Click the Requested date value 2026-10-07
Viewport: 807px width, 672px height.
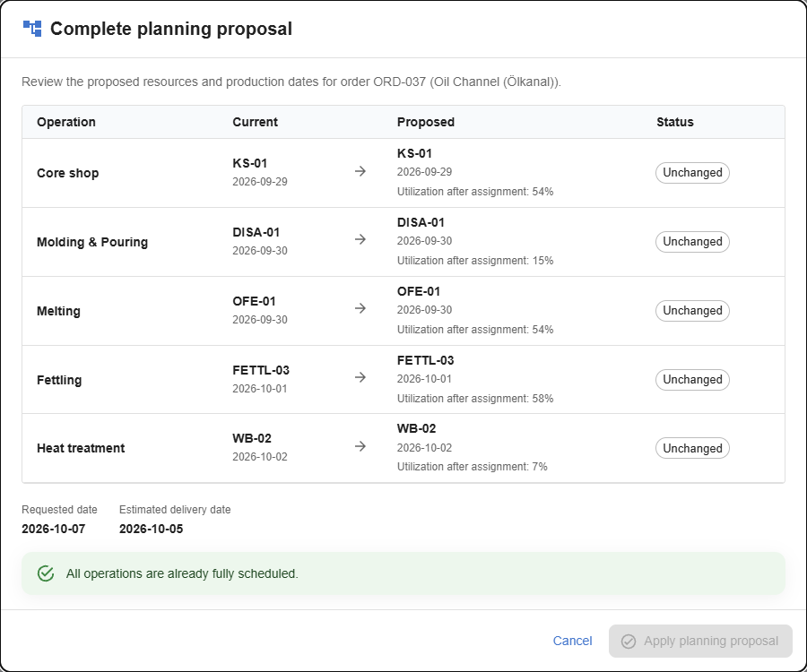pos(54,529)
